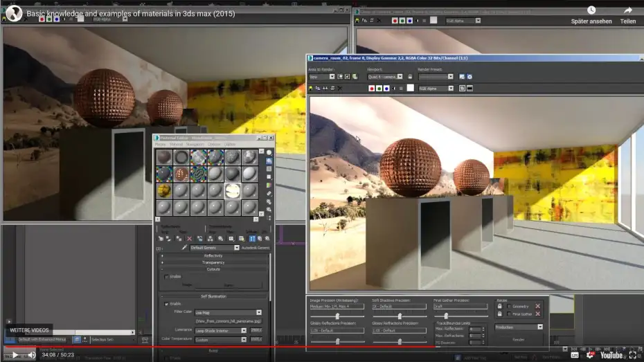Click Material Editor Modes menu
This screenshot has height=362, width=644.
click(160, 145)
